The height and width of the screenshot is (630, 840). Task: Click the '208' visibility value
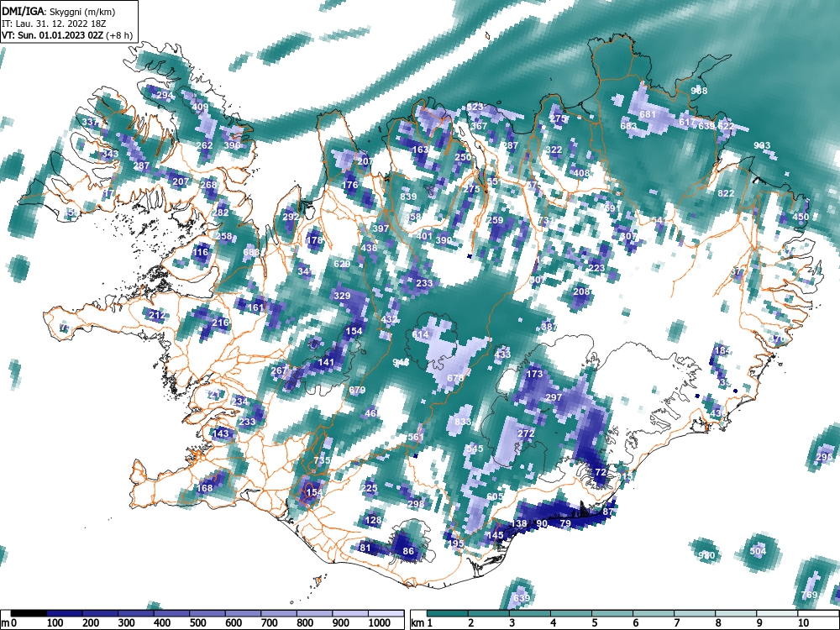[x=581, y=292]
